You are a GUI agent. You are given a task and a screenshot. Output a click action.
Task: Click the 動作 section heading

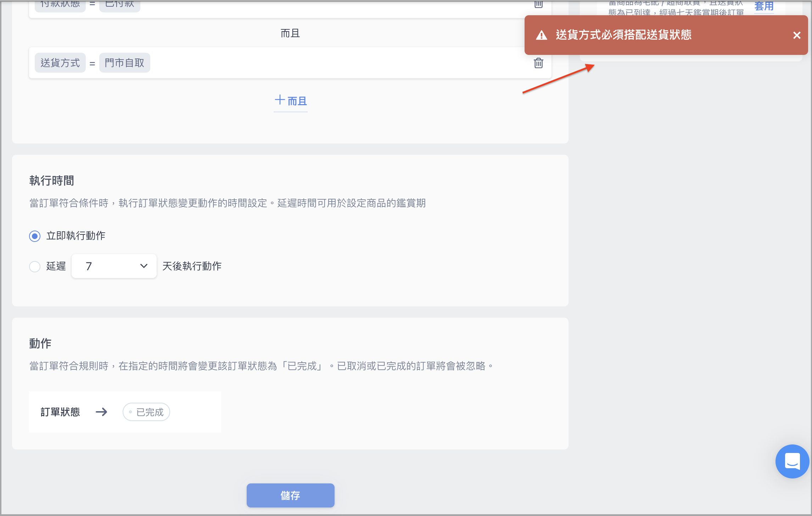(x=40, y=343)
